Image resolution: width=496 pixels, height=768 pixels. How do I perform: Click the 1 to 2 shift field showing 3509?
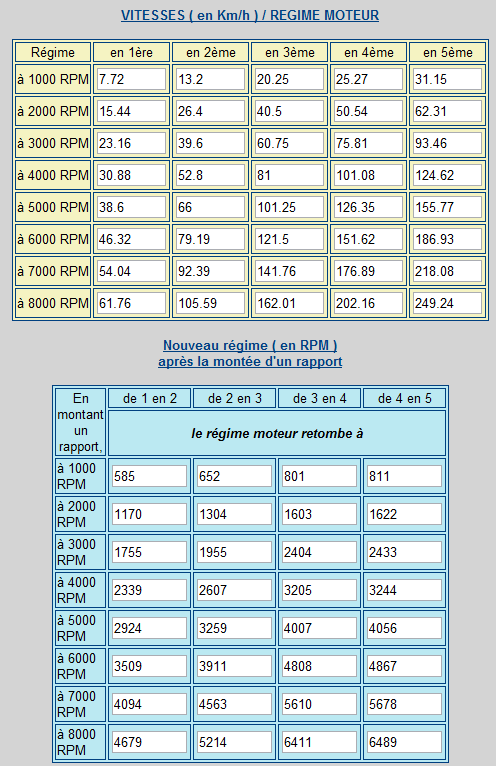[x=149, y=666]
